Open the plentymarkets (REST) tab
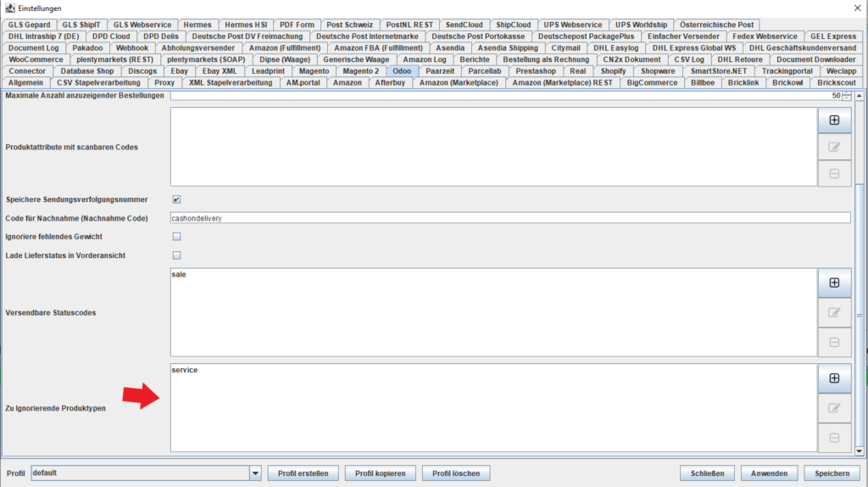The width and height of the screenshot is (868, 487). [114, 59]
